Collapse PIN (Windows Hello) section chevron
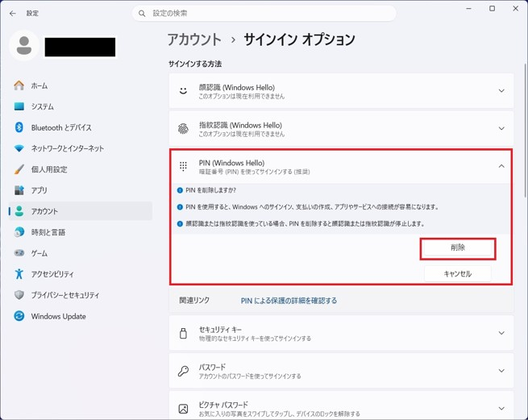Screen dimensions: 528x420 coord(501,166)
